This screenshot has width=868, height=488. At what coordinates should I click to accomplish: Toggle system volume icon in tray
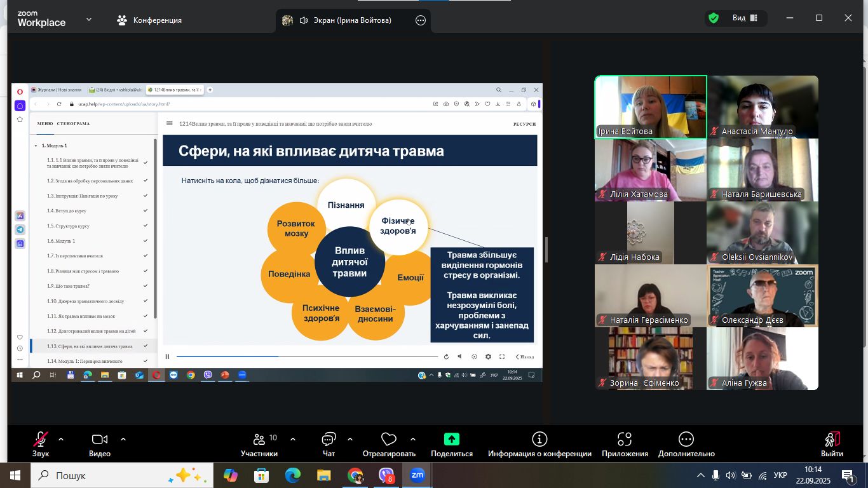pyautogui.click(x=731, y=475)
